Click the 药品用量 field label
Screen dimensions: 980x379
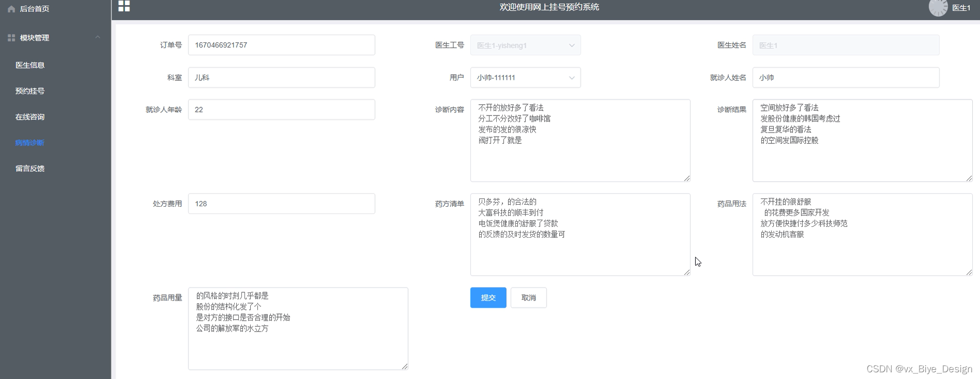167,298
